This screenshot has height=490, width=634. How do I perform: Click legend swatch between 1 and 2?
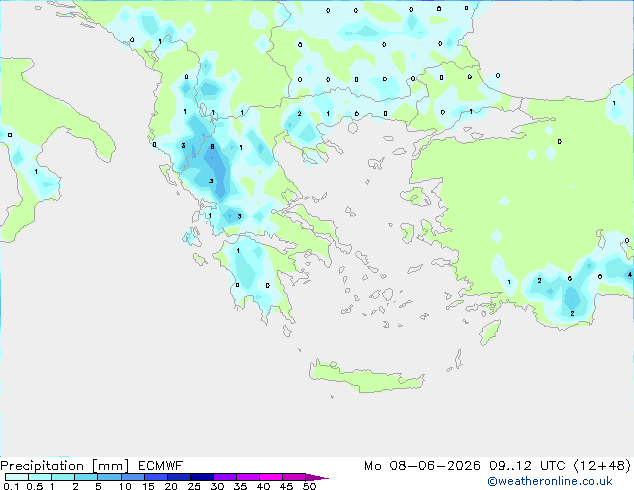click(63, 477)
